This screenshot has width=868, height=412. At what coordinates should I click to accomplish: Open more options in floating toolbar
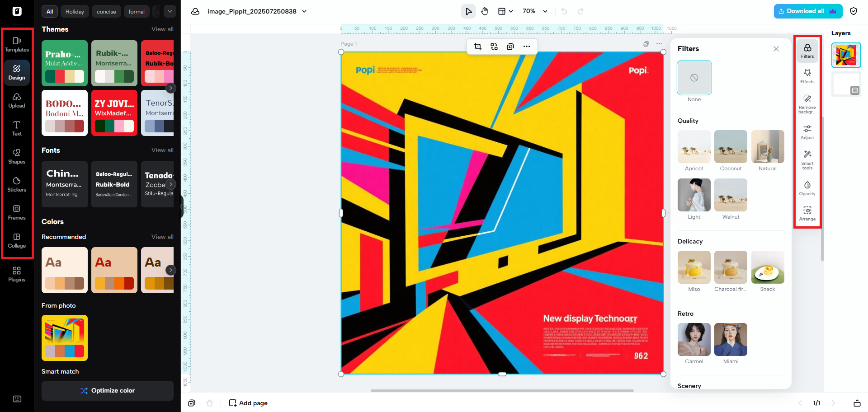[527, 47]
